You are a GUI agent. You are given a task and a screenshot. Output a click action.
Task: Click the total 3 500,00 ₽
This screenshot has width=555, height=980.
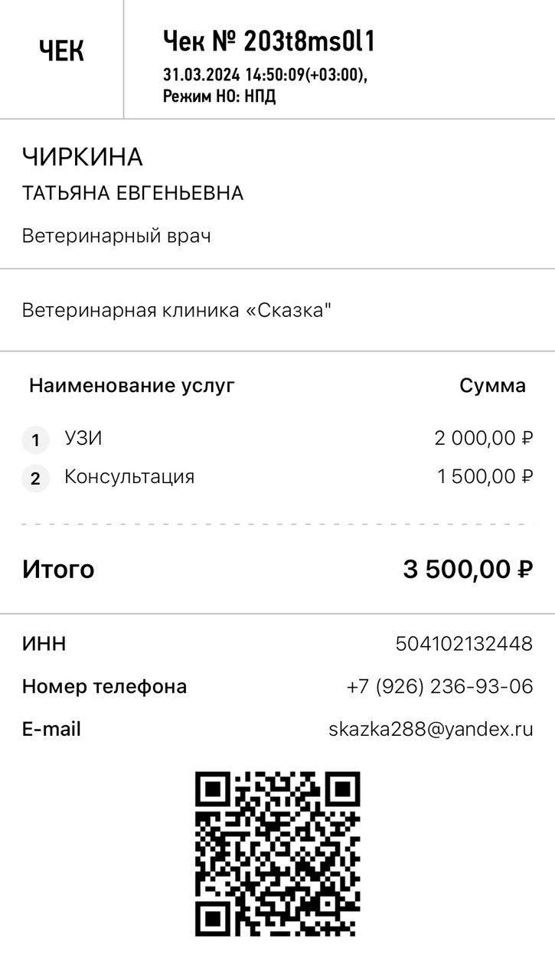click(x=468, y=570)
